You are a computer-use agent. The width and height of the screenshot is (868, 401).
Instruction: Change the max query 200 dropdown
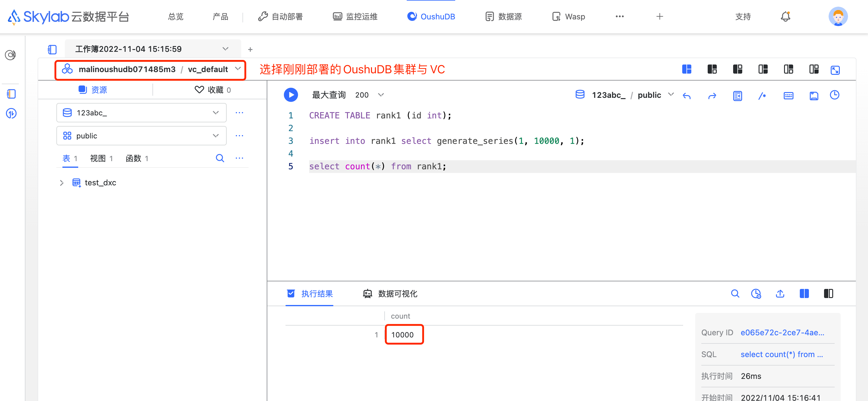coord(369,95)
